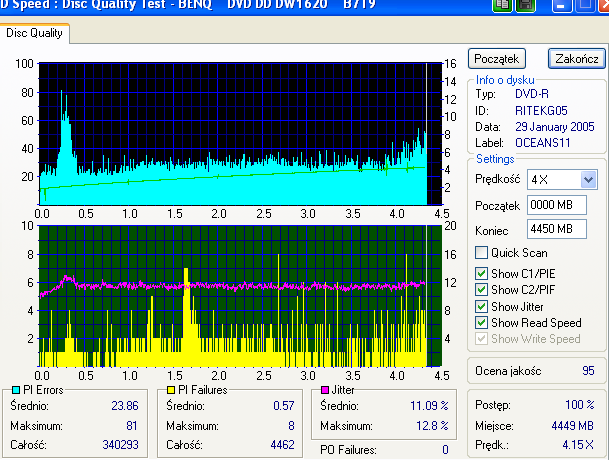Click PI Errors total 340293
This screenshot has height=460, width=609.
(120, 445)
